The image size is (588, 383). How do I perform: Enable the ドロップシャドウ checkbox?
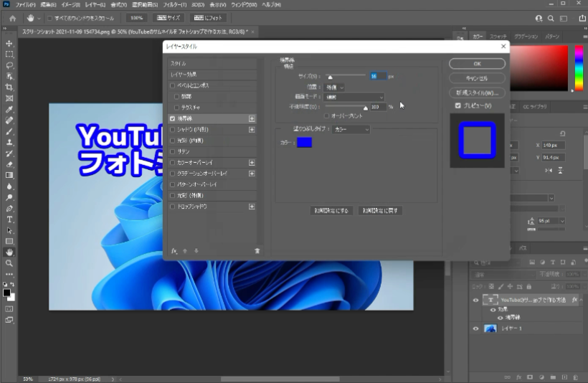173,207
